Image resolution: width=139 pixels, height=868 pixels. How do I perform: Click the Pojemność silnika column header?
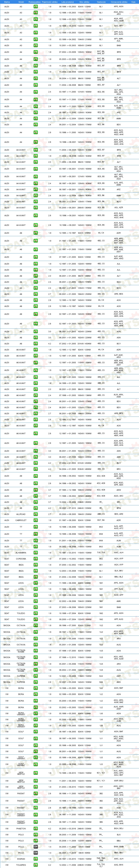[50, 2]
